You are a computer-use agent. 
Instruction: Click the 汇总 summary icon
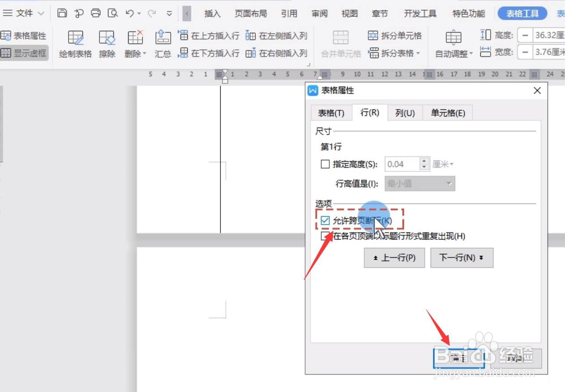[163, 43]
